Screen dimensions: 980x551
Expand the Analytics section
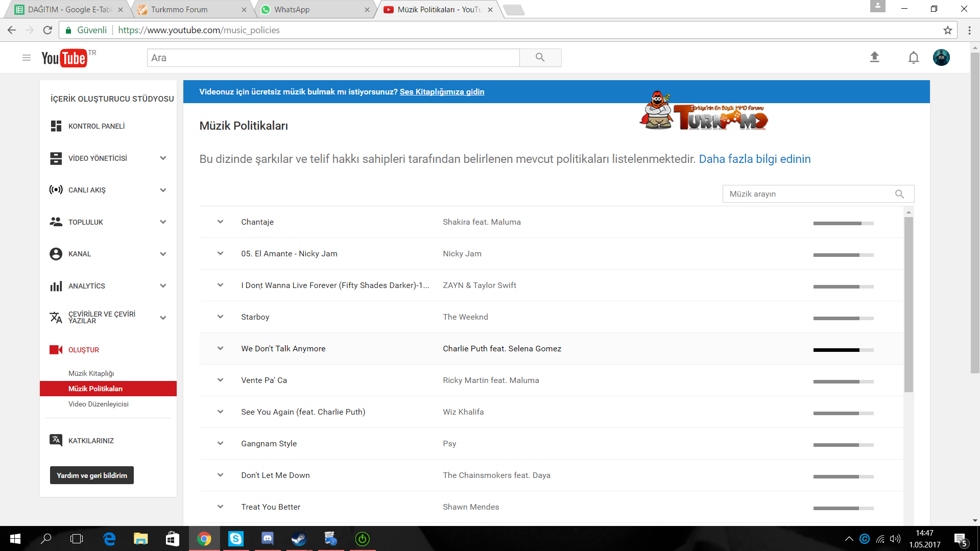tap(163, 286)
